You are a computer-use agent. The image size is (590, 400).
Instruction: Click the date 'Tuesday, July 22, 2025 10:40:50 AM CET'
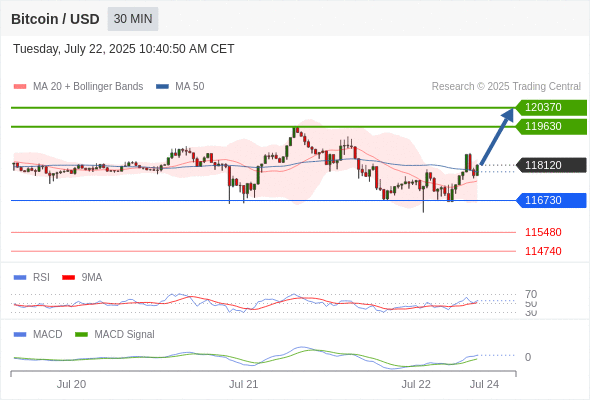pyautogui.click(x=123, y=49)
